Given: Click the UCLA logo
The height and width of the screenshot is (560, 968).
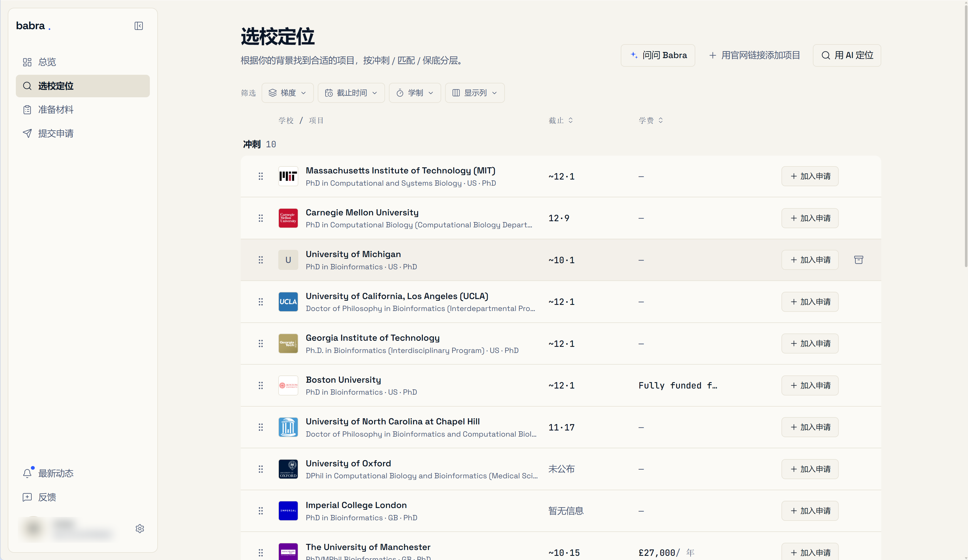Looking at the screenshot, I should point(288,302).
